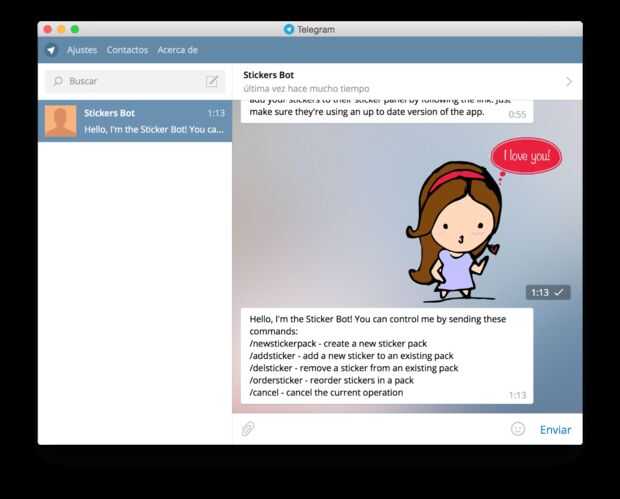Screen dimensions: 620x499
Task: Minimize the window with the yellow button
Action: pyautogui.click(x=61, y=29)
